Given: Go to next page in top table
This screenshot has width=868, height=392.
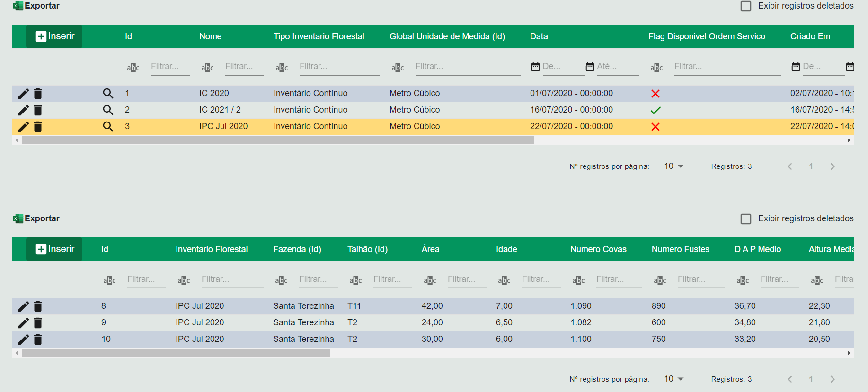Looking at the screenshot, I should [833, 166].
